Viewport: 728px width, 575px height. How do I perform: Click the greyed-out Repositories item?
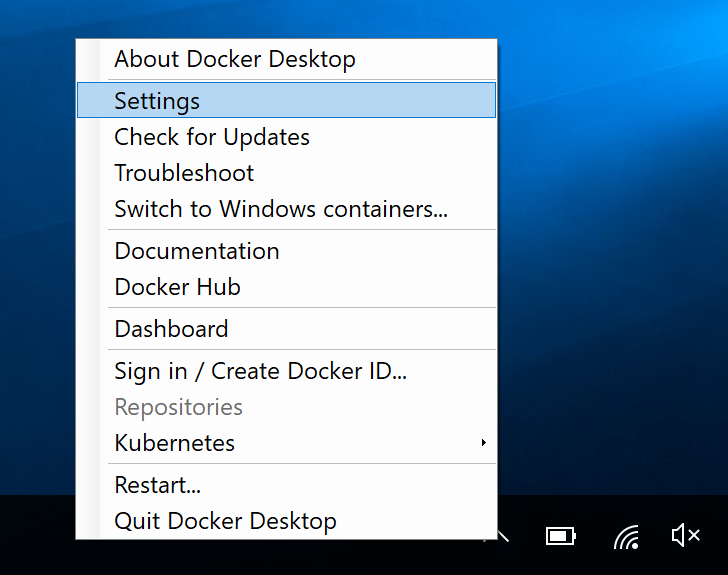pos(286,407)
